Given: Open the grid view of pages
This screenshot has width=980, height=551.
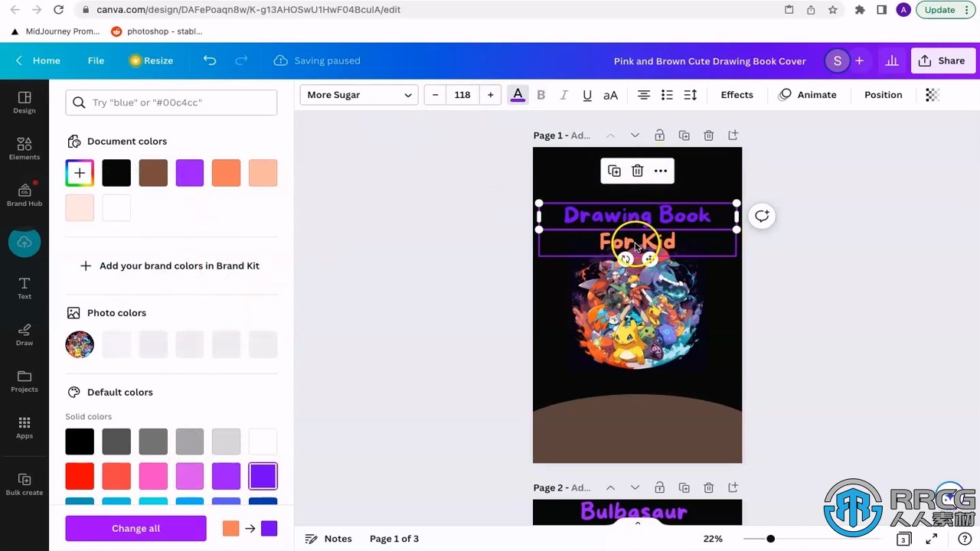Looking at the screenshot, I should click(x=903, y=539).
